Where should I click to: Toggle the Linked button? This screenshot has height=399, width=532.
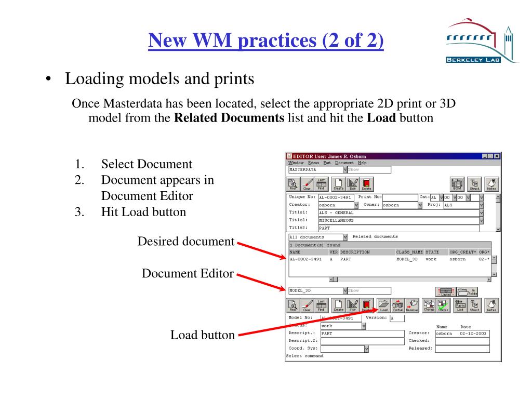point(445,292)
